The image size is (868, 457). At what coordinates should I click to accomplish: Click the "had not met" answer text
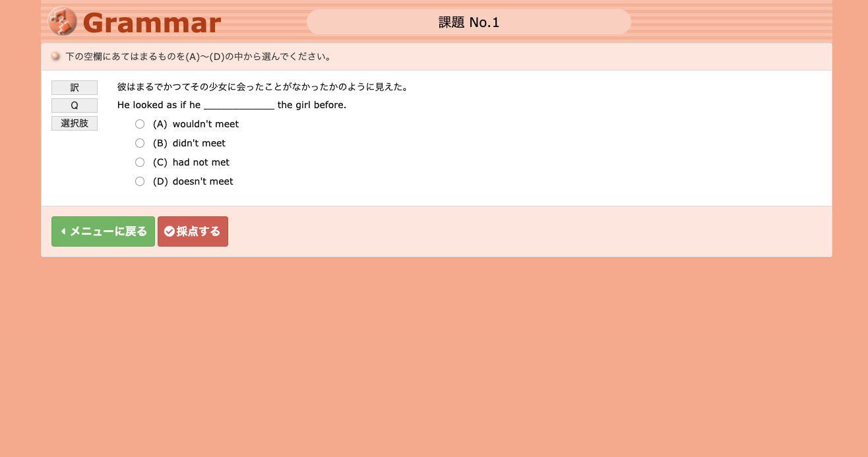click(201, 162)
